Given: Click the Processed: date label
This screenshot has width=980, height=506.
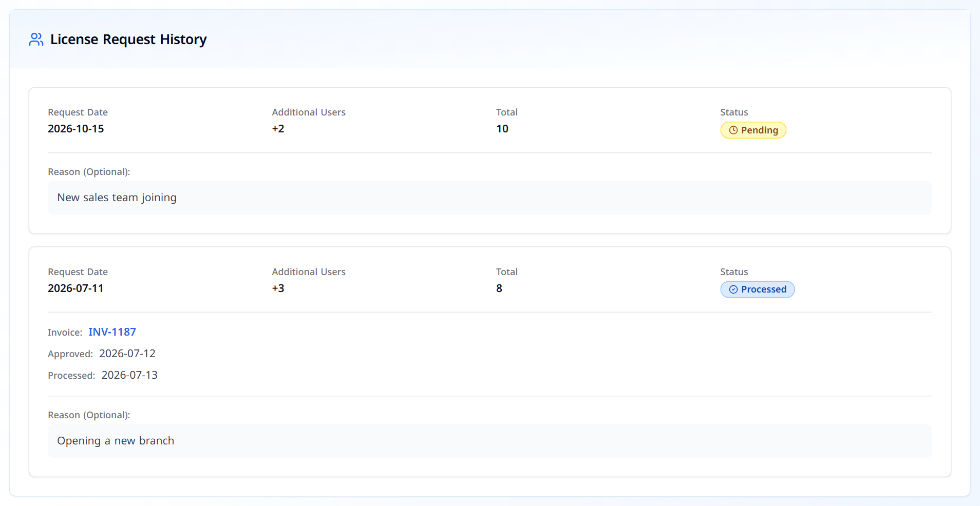Looking at the screenshot, I should [x=71, y=376].
